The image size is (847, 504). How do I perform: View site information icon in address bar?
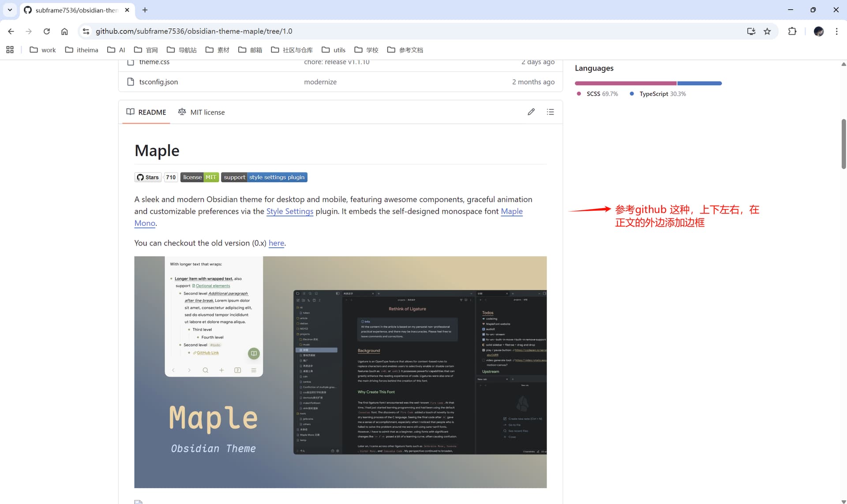(86, 31)
